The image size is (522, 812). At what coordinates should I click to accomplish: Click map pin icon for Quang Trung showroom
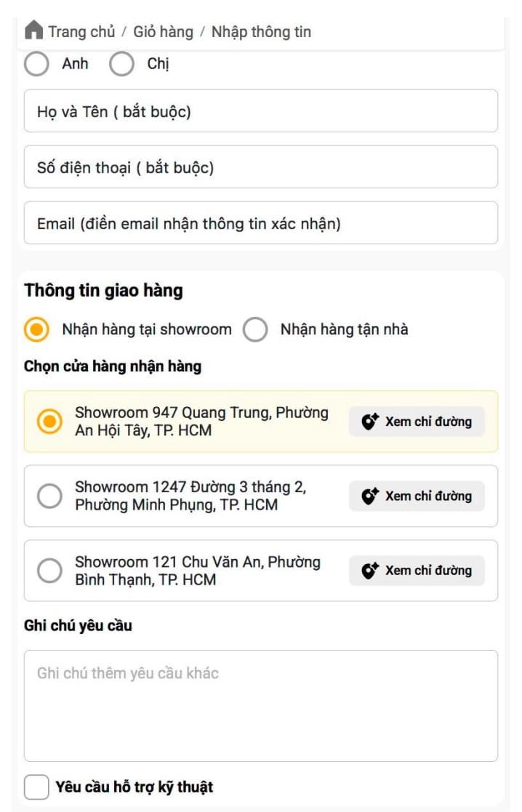tap(371, 422)
